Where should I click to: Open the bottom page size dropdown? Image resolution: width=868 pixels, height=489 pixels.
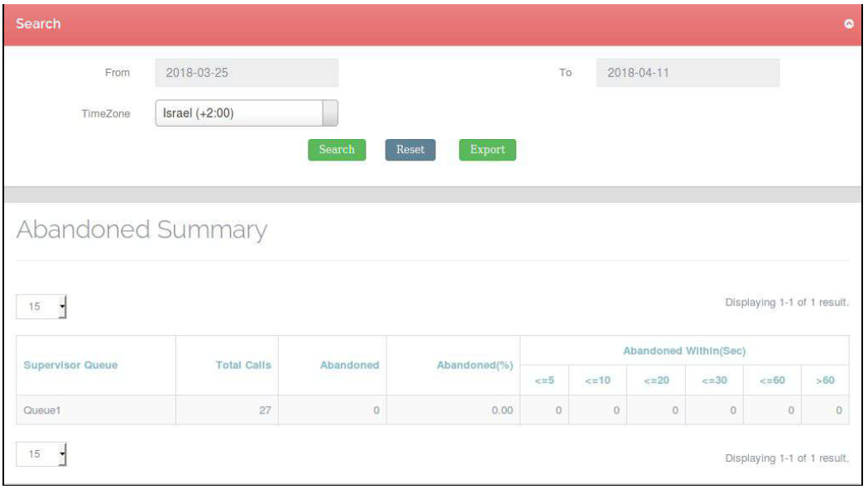tap(41, 455)
